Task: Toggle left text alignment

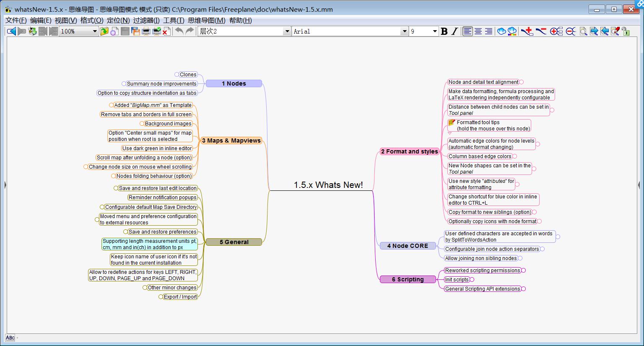Action: 467,31
